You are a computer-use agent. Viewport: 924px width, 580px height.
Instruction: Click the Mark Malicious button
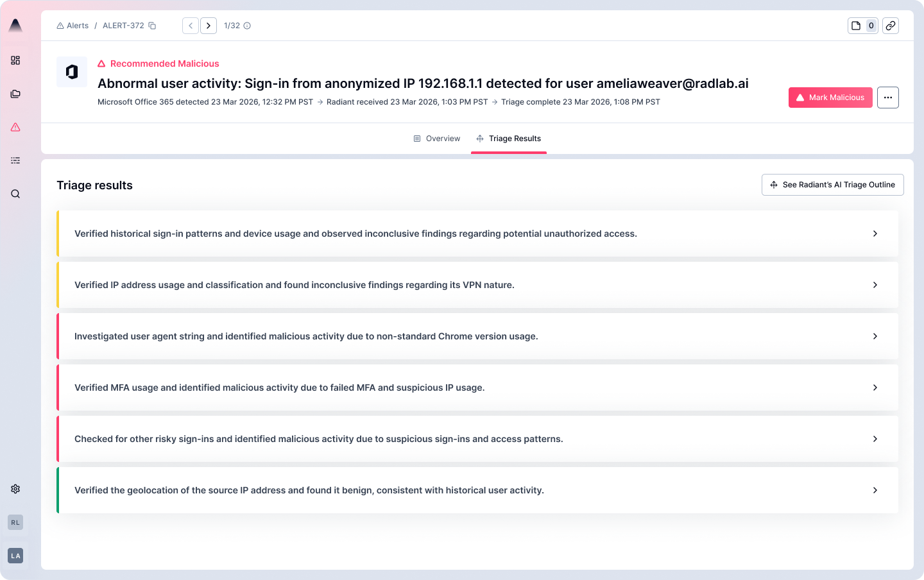830,98
